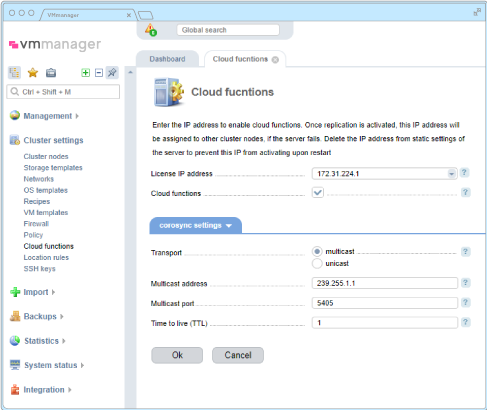Open the License IP address dropdown
487x410 pixels.
pos(451,174)
